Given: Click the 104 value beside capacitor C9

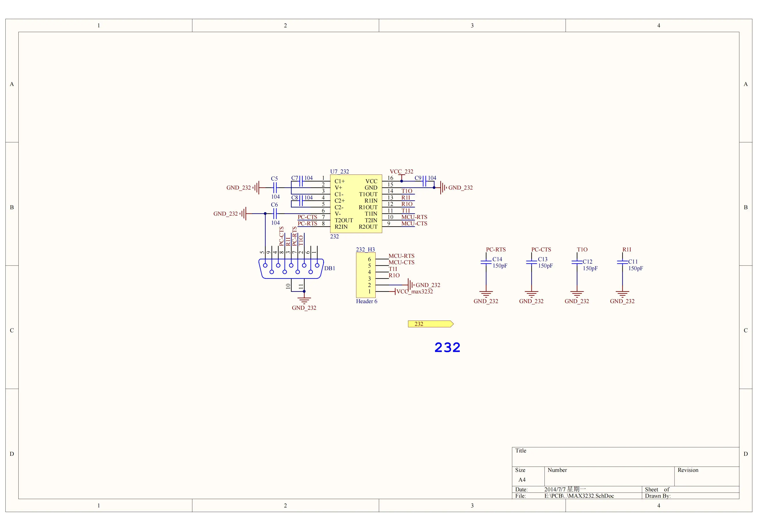Looking at the screenshot, I should [x=432, y=178].
